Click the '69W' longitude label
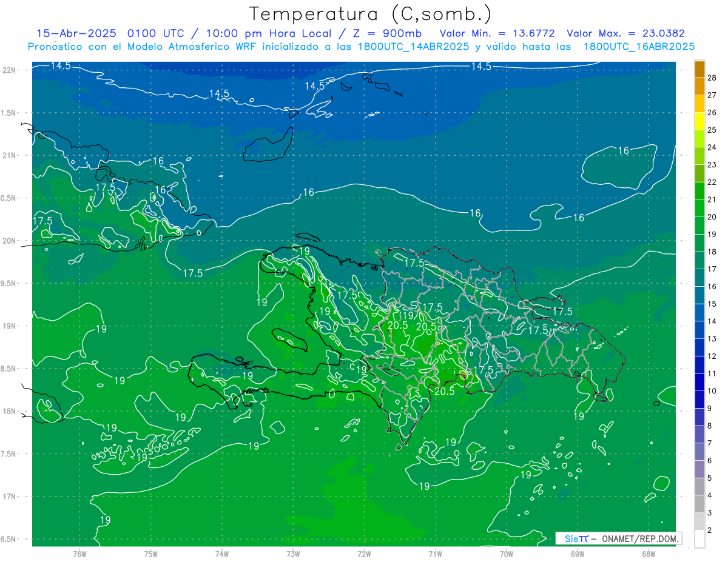Screen dimensions: 728x562 pyautogui.click(x=578, y=554)
